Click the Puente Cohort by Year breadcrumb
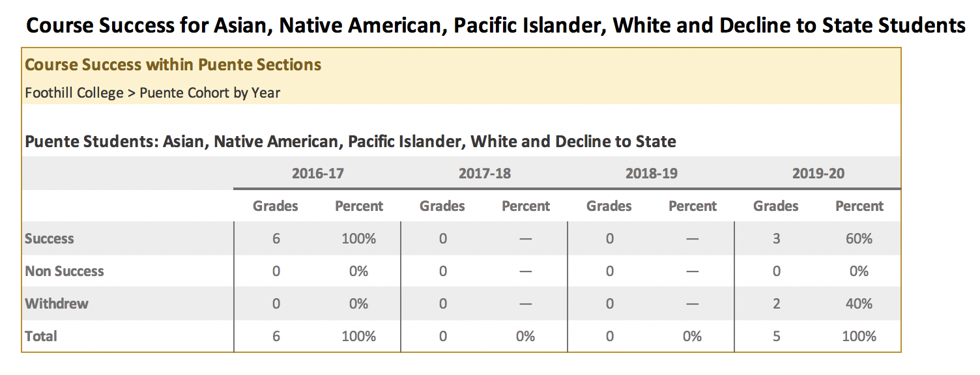 pyautogui.click(x=210, y=92)
